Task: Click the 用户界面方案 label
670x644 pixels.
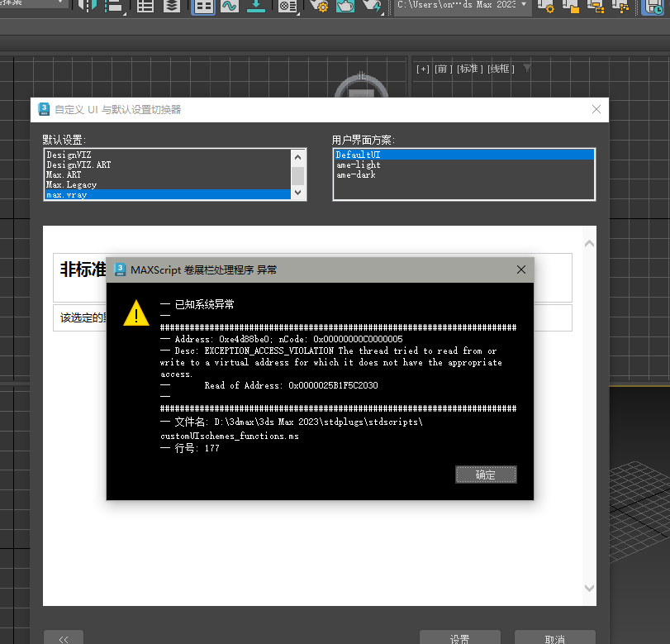Action: pyautogui.click(x=364, y=140)
